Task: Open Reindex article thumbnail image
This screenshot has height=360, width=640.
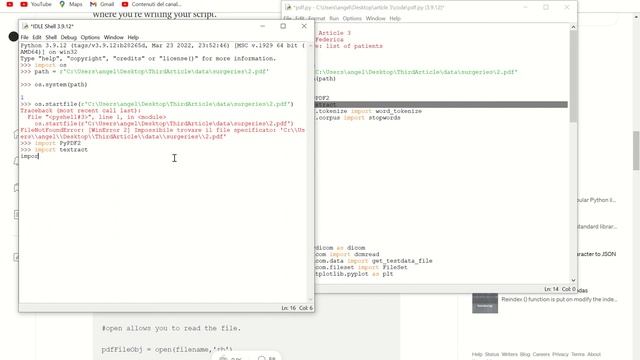Action: tap(485, 303)
